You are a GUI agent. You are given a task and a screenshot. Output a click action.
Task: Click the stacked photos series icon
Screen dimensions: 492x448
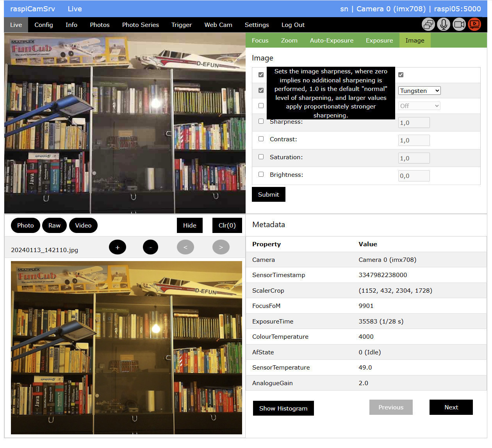click(428, 25)
